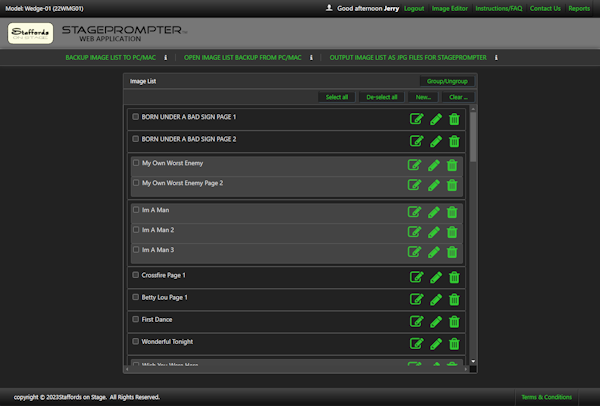Image resolution: width=600 pixels, height=406 pixels.
Task: Check the Born Under A Bad Sign Page 2 box
Action: [135, 139]
